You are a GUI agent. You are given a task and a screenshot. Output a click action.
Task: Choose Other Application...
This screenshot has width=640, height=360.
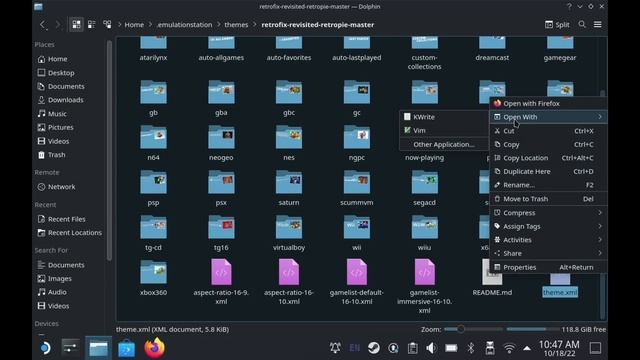[x=444, y=144]
